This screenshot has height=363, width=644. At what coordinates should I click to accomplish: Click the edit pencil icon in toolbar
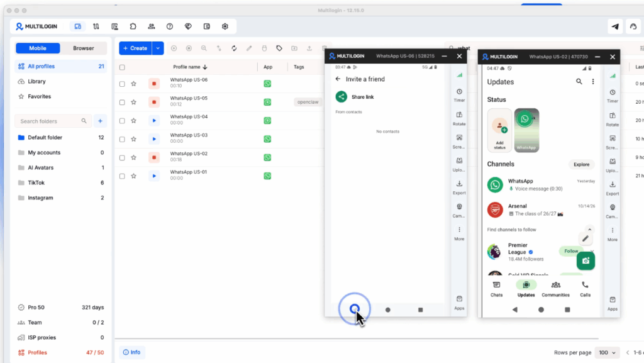click(x=249, y=48)
